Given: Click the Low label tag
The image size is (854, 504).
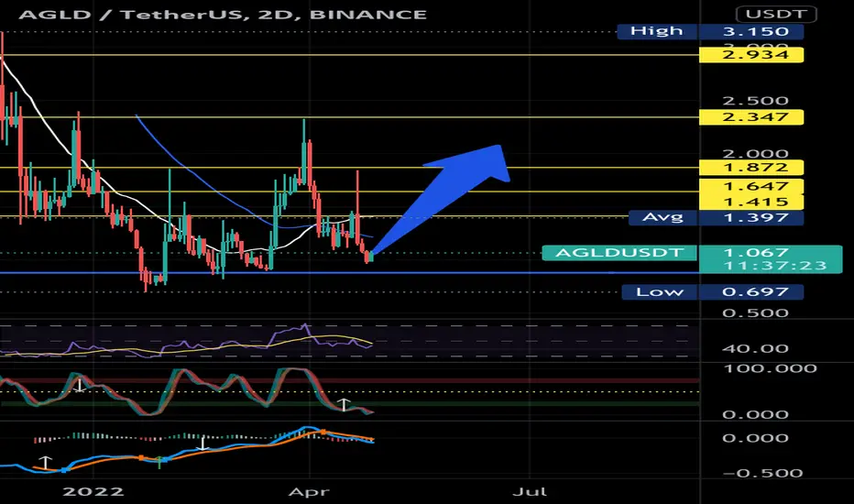Looking at the screenshot, I should point(660,292).
